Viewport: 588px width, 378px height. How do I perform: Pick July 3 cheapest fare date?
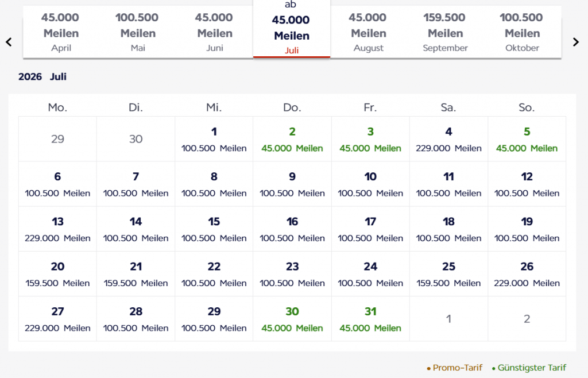click(370, 139)
